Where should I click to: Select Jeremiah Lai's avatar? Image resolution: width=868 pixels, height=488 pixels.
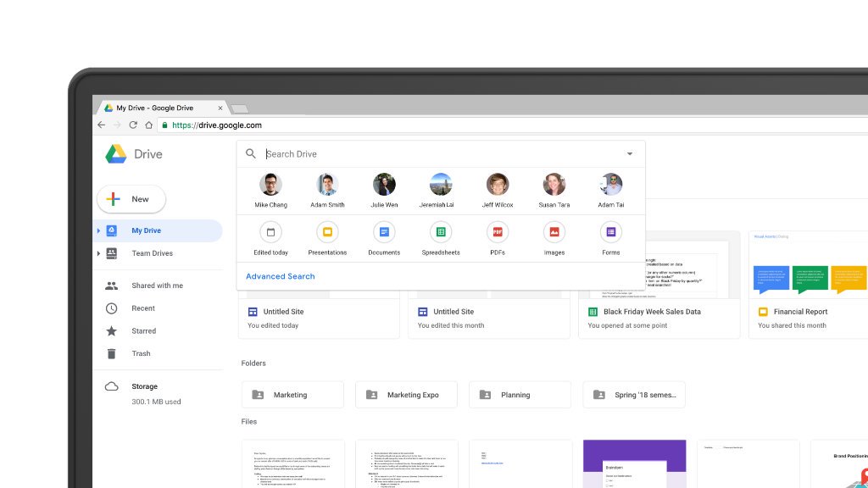(x=441, y=184)
